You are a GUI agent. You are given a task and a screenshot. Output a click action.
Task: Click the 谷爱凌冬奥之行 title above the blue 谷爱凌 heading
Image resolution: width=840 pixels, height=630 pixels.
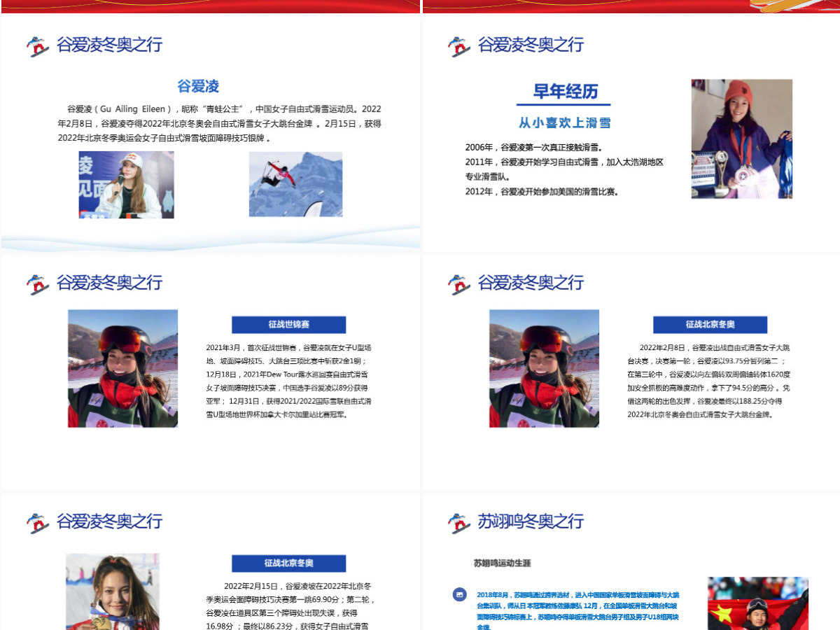click(109, 45)
